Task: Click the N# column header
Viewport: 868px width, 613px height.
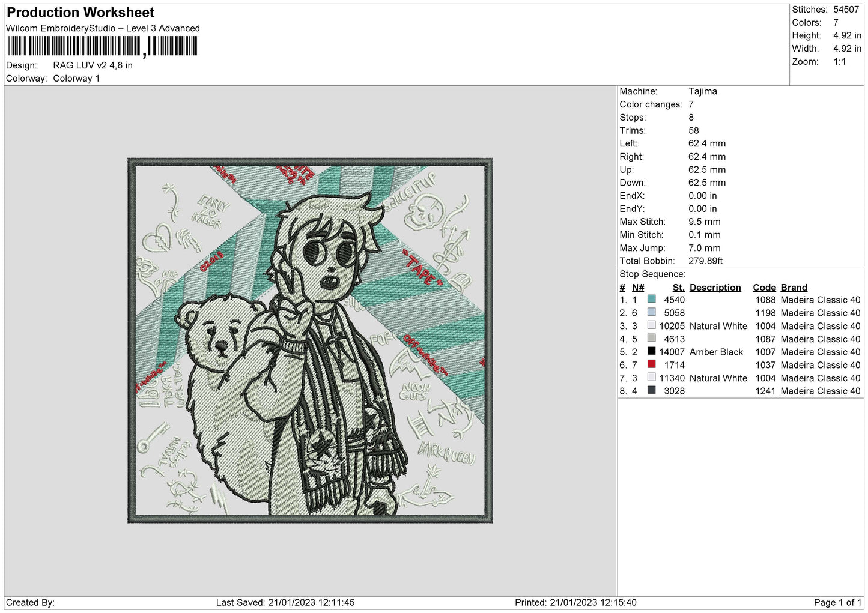Action: [638, 288]
